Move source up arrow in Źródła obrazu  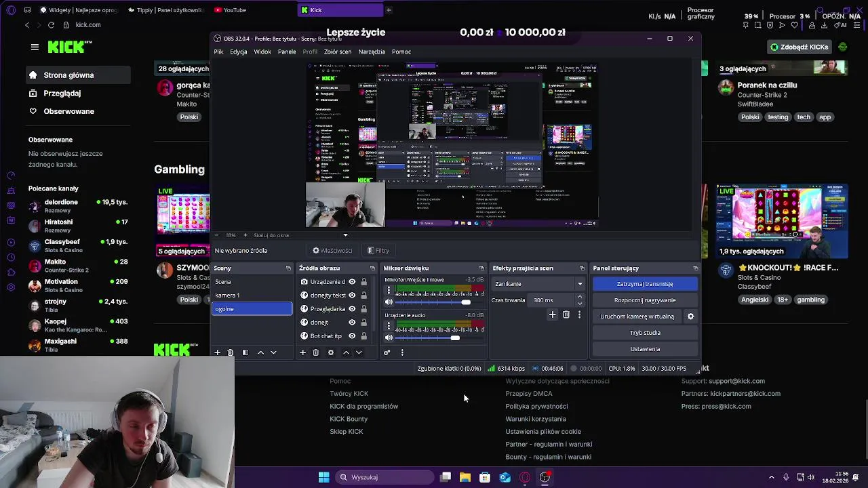[346, 352]
